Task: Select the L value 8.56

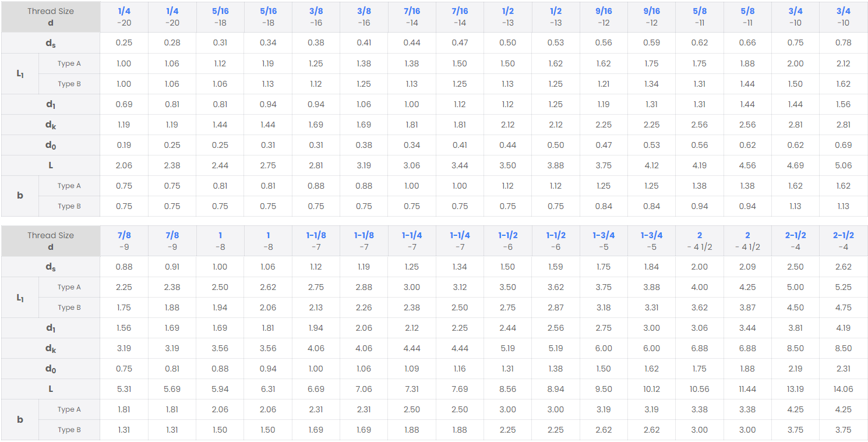Action: 507,389
